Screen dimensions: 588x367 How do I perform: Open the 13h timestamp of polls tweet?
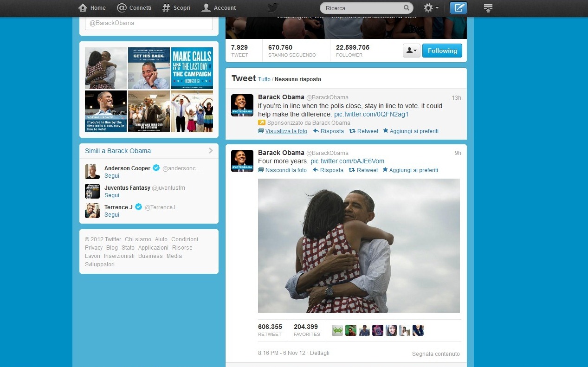[x=456, y=98]
